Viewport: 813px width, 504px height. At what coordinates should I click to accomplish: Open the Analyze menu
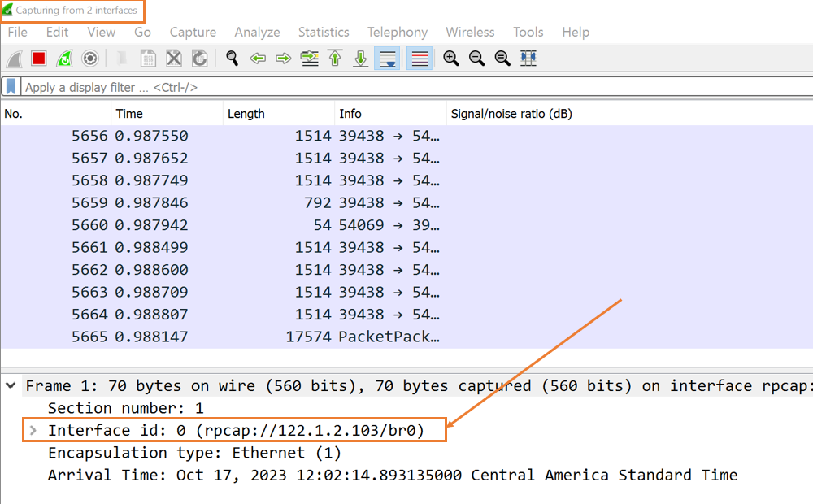[257, 33]
